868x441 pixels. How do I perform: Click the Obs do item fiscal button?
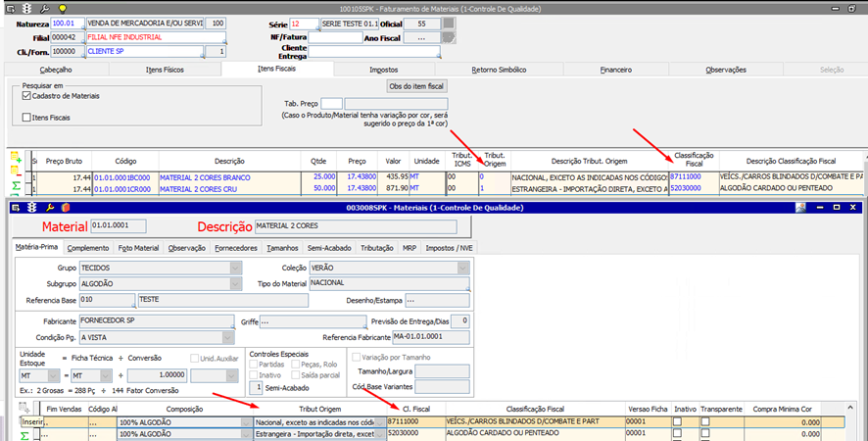(x=416, y=86)
